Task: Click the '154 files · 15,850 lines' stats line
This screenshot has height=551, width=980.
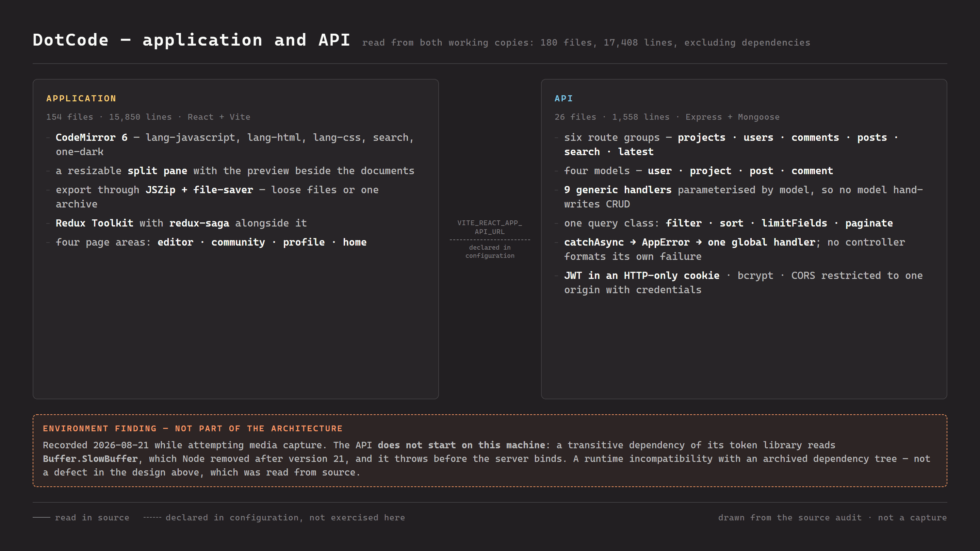Action: point(148,117)
